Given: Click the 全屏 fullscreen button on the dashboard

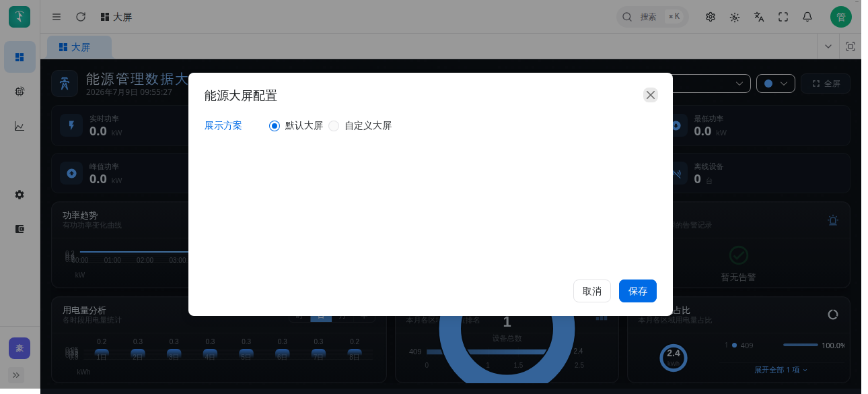Looking at the screenshot, I should (826, 84).
